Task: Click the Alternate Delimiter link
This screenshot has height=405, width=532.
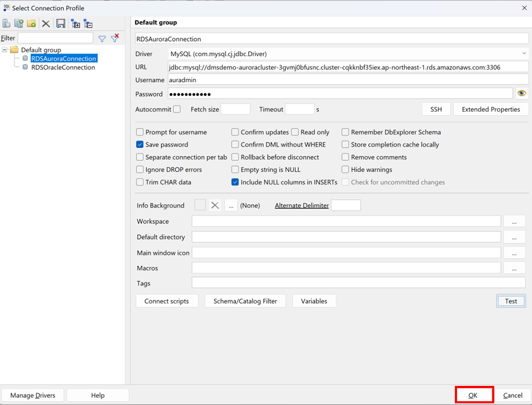Action: pos(302,205)
